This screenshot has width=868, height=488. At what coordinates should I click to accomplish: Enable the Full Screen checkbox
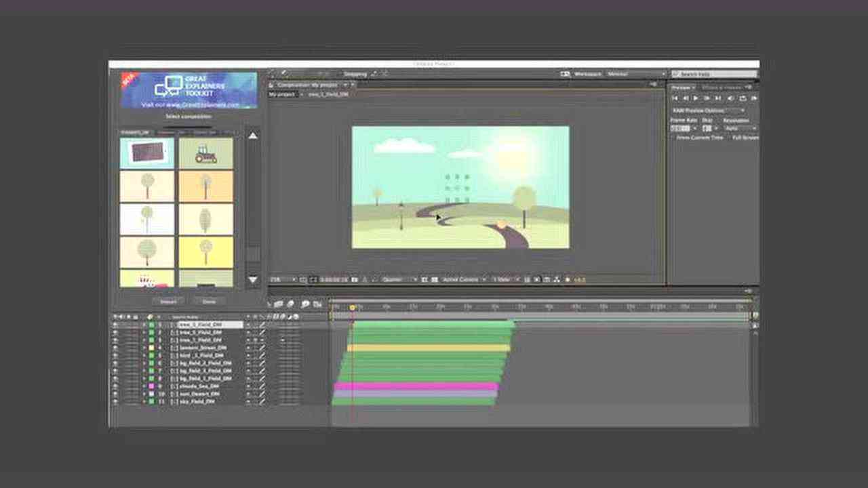point(730,138)
